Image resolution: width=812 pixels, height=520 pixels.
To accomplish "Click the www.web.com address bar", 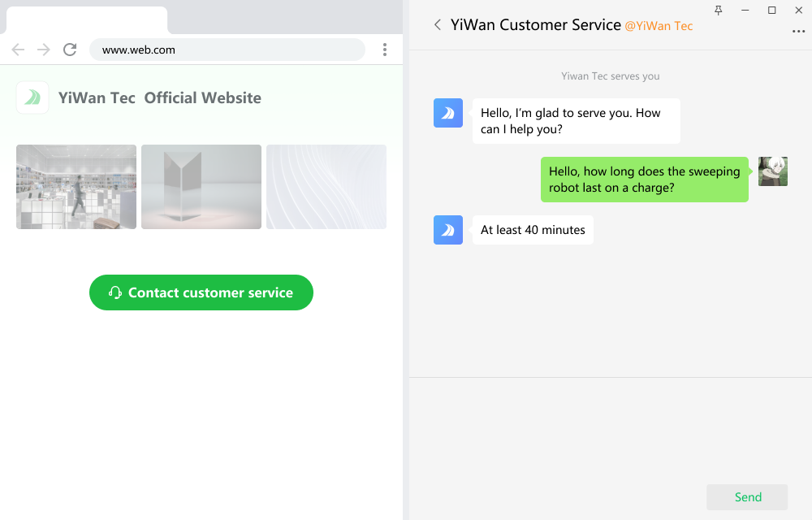I will coord(227,50).
